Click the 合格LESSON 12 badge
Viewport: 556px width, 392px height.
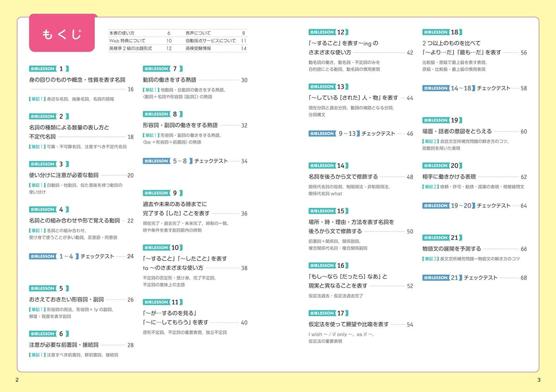[x=329, y=32]
